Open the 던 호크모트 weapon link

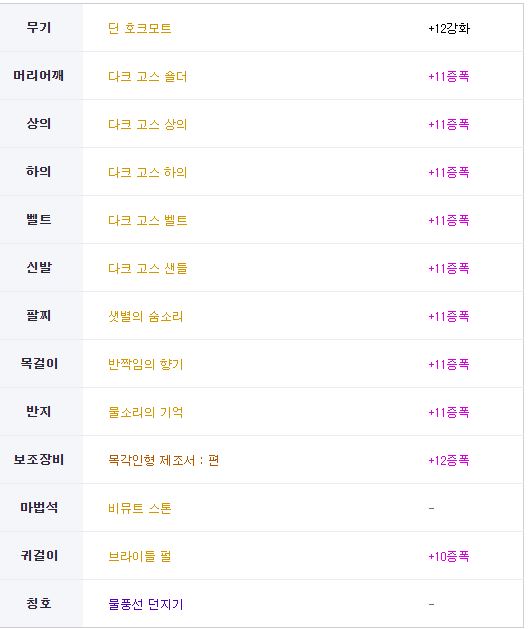(140, 28)
